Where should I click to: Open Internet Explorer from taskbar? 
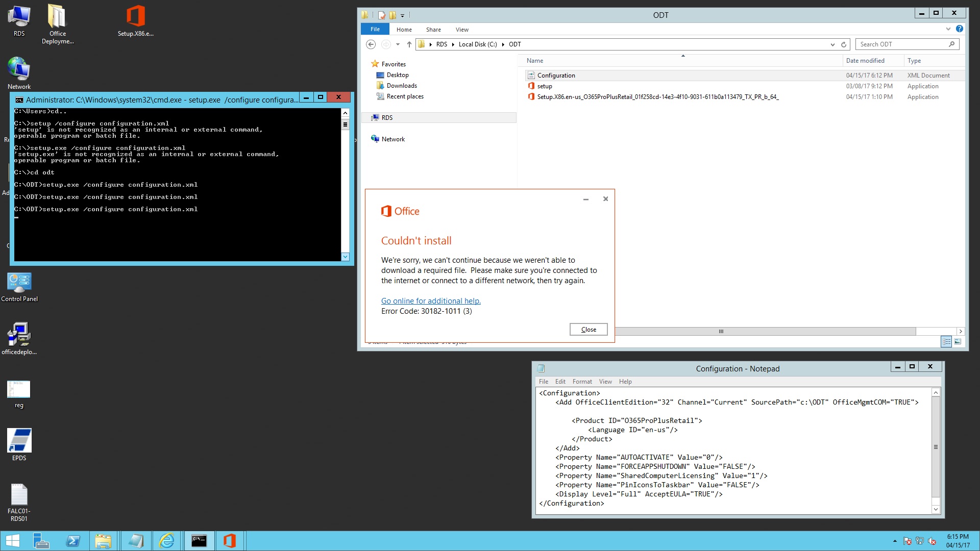[167, 541]
